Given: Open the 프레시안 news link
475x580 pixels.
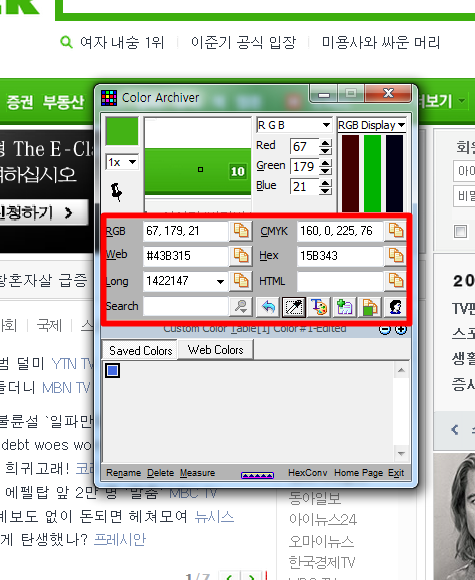Looking at the screenshot, I should (x=120, y=540).
